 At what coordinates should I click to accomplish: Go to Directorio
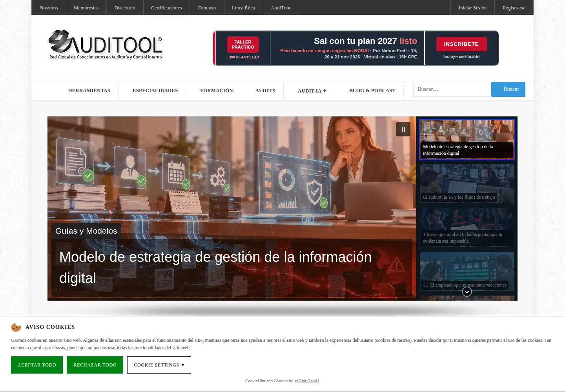[x=125, y=7]
